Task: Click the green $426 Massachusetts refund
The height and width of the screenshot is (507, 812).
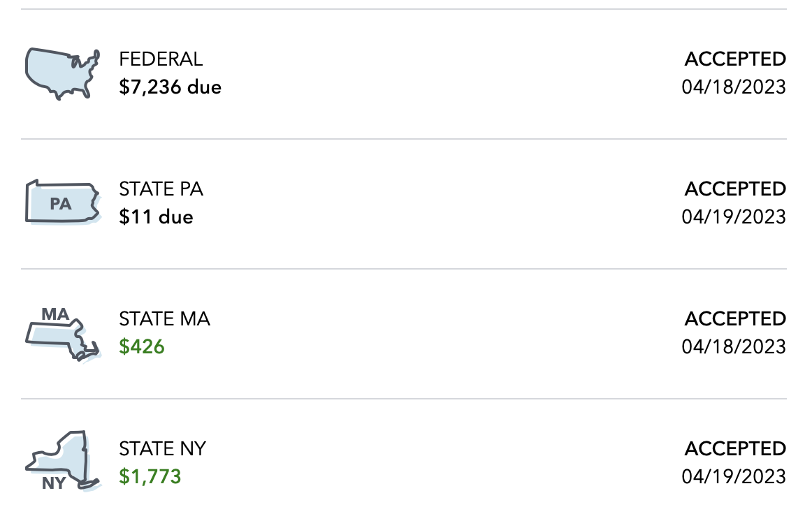Action: [142, 347]
